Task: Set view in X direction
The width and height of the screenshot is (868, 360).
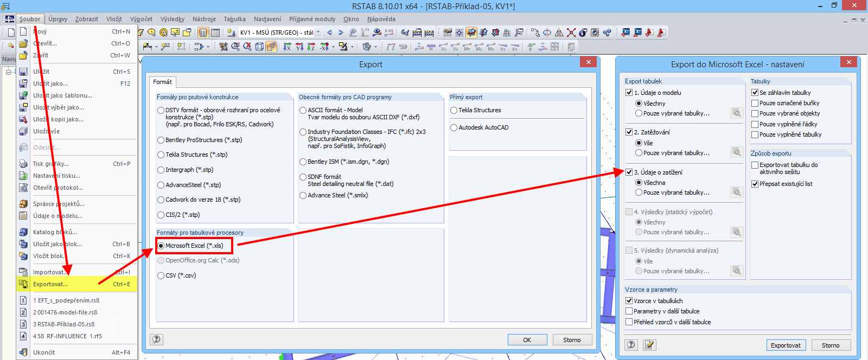Action: 287,47
